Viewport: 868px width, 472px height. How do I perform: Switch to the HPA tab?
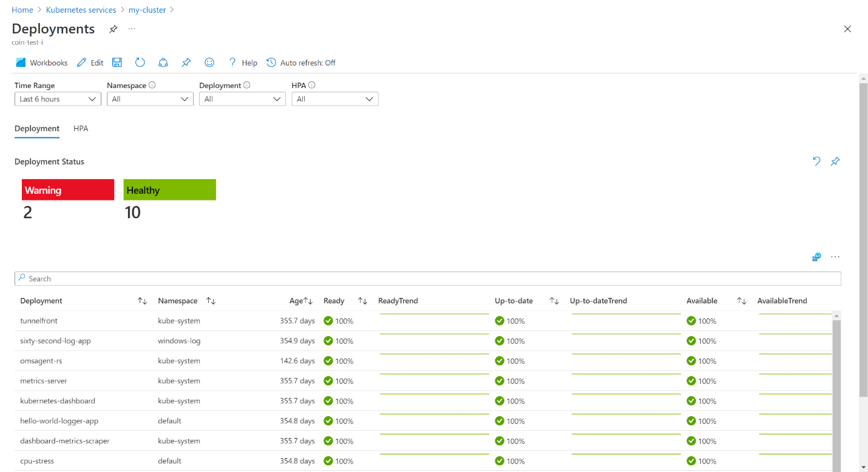[81, 129]
